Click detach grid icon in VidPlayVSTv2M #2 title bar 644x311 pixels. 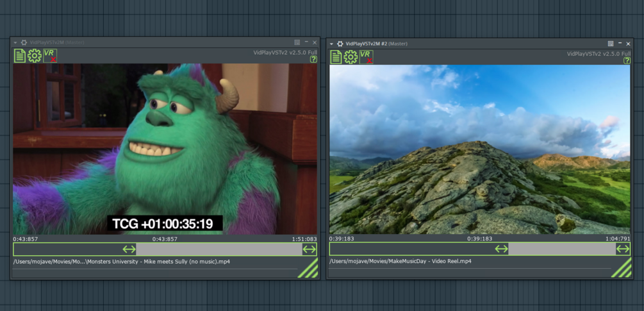coord(611,44)
